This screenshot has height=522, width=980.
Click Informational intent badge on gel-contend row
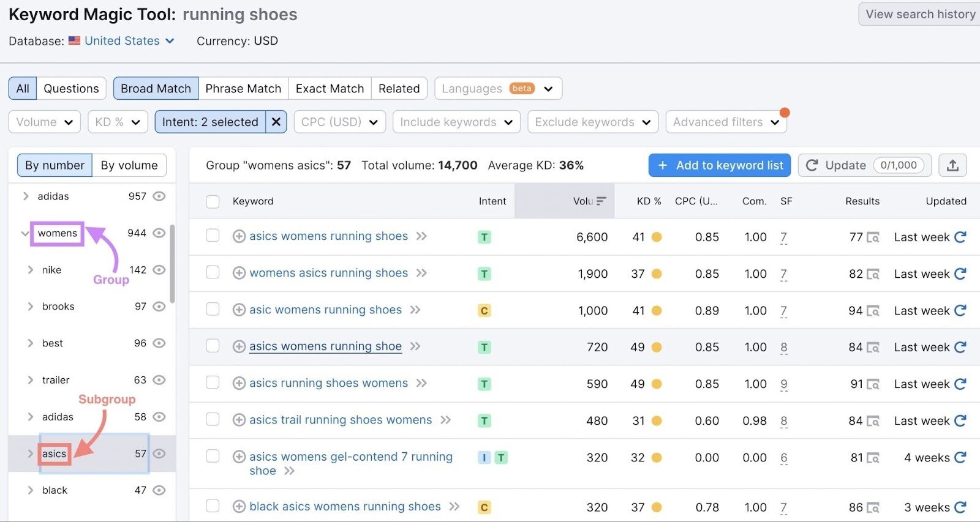pos(484,458)
